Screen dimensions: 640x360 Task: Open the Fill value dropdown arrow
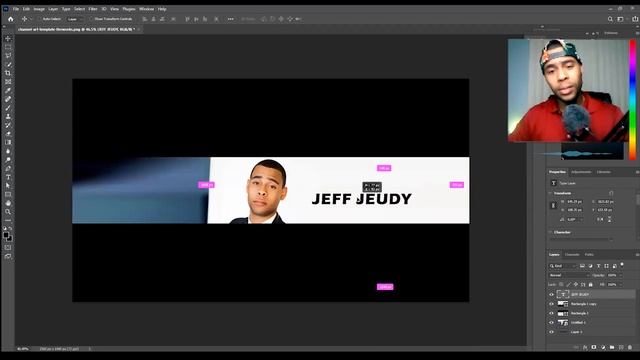pos(621,284)
